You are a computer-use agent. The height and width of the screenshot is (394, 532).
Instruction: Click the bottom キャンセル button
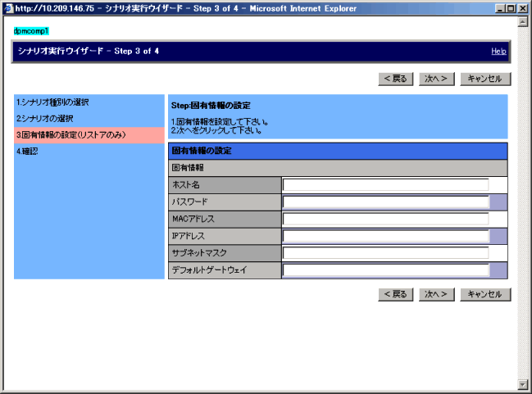pyautogui.click(x=485, y=294)
